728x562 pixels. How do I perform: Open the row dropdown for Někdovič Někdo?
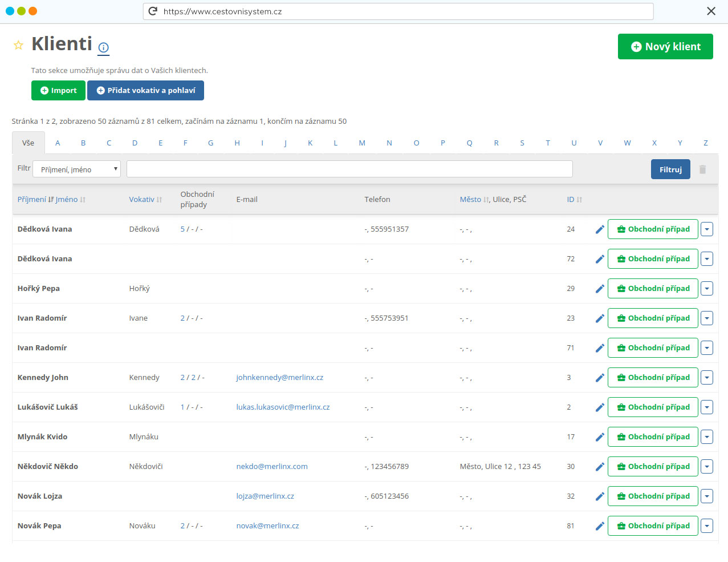coord(707,467)
